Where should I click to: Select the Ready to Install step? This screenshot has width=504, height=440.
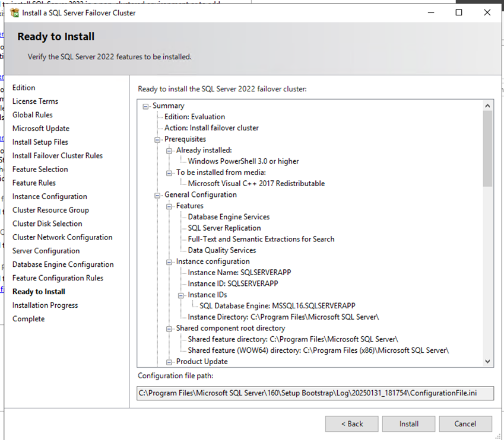pyautogui.click(x=39, y=292)
